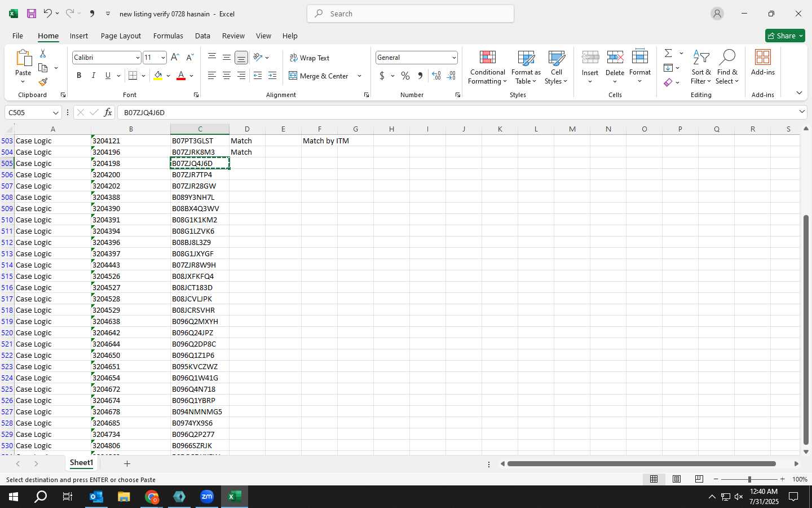Switch to the Insert tab
Screen dimensions: 812x508
79,36
